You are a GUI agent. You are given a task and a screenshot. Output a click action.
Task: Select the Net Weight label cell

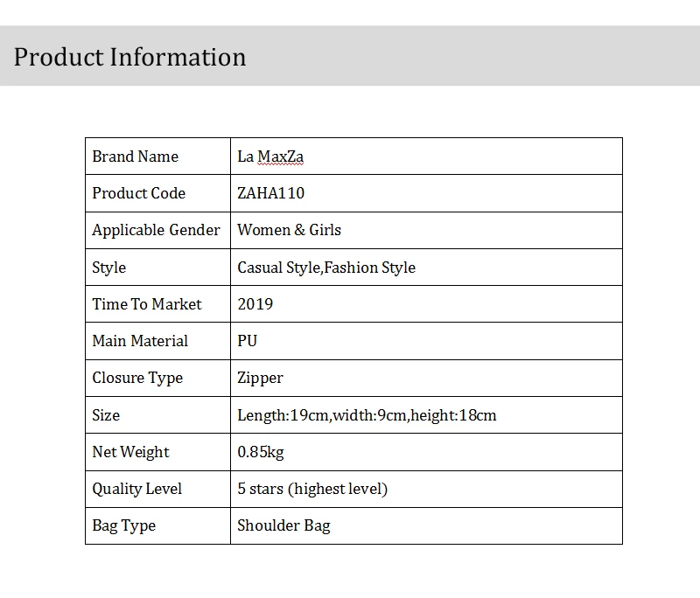(157, 452)
